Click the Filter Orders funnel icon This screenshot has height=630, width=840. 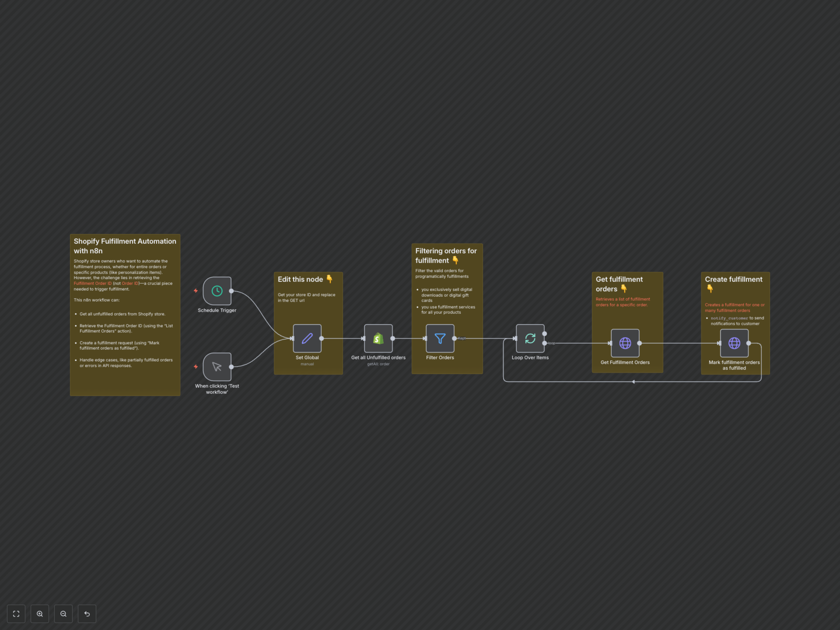440,338
